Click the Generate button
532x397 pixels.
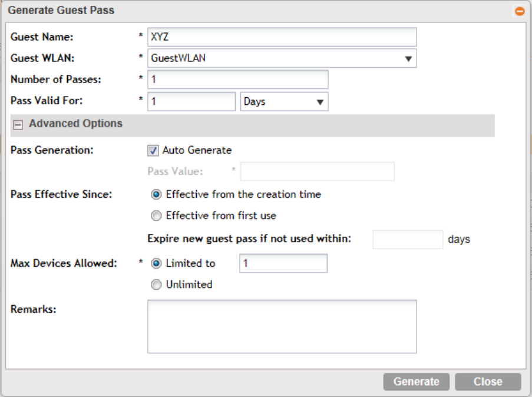[416, 382]
